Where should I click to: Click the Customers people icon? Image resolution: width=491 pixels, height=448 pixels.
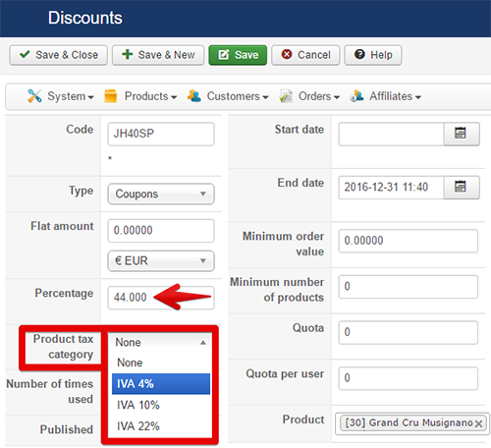tap(194, 96)
